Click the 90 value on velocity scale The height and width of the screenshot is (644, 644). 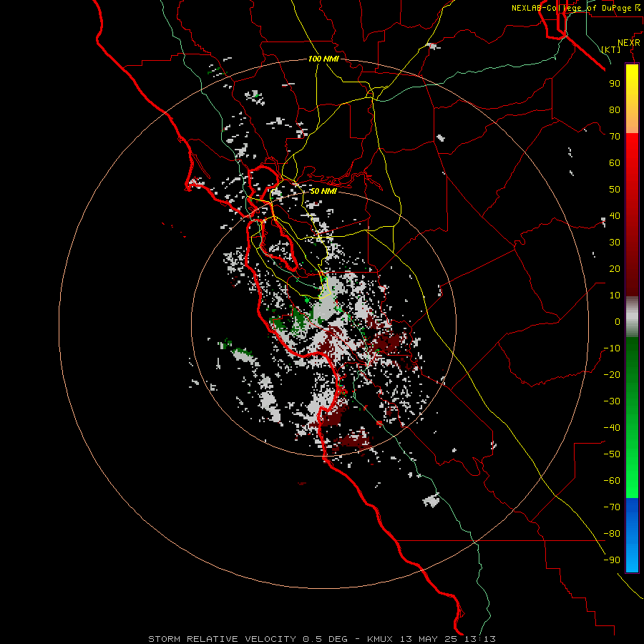[615, 84]
